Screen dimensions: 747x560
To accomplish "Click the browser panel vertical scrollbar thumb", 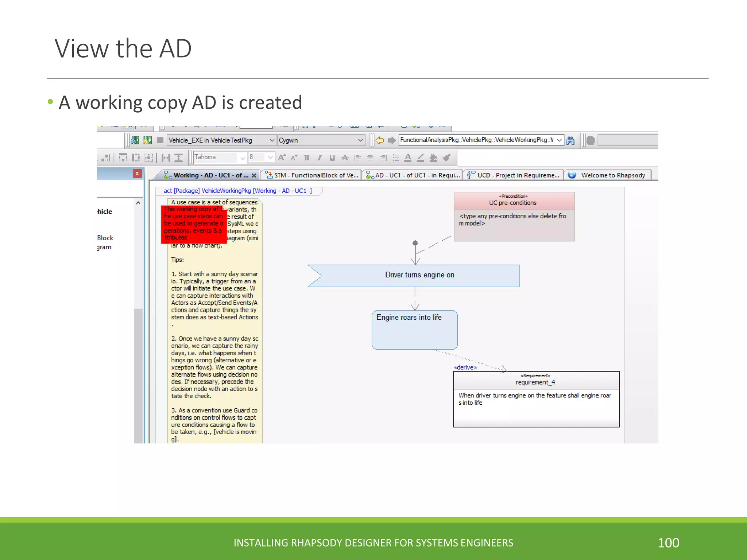I will point(138,376).
